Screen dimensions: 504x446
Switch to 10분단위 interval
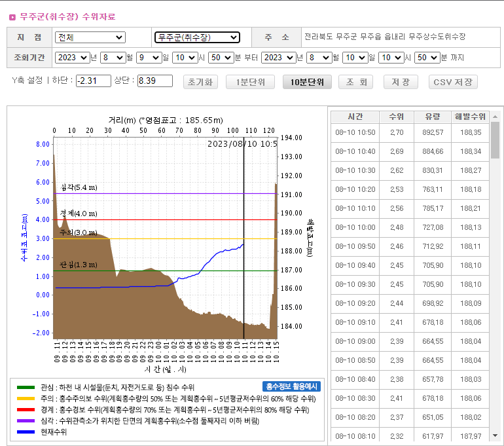coord(307,82)
